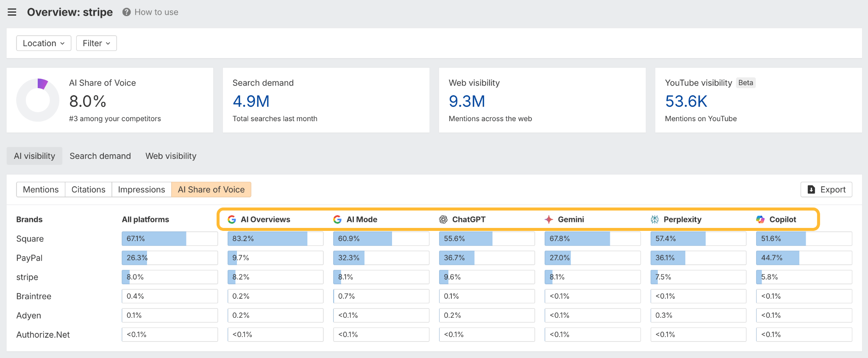Click the 4.9M Search demand value
The image size is (868, 358).
(x=251, y=102)
